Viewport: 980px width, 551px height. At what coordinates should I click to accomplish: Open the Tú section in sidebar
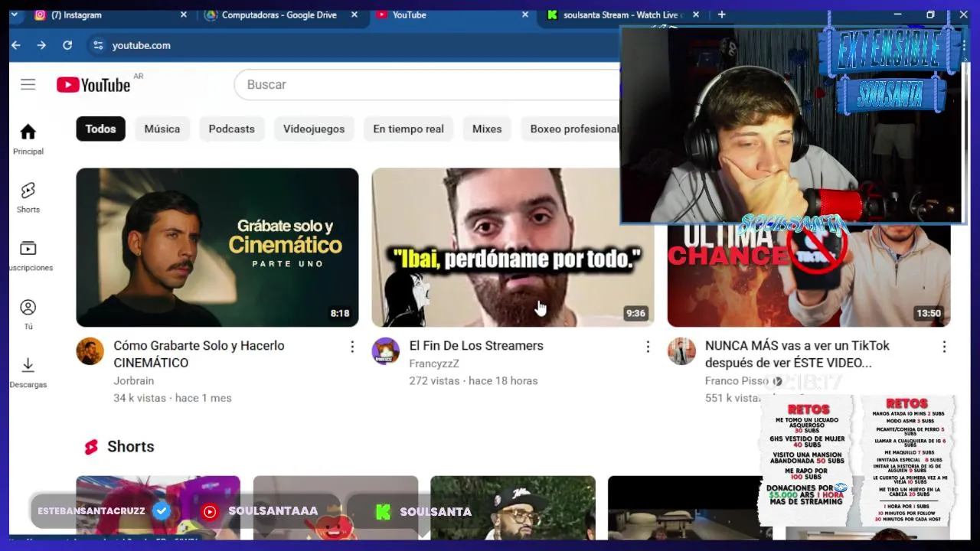[28, 315]
